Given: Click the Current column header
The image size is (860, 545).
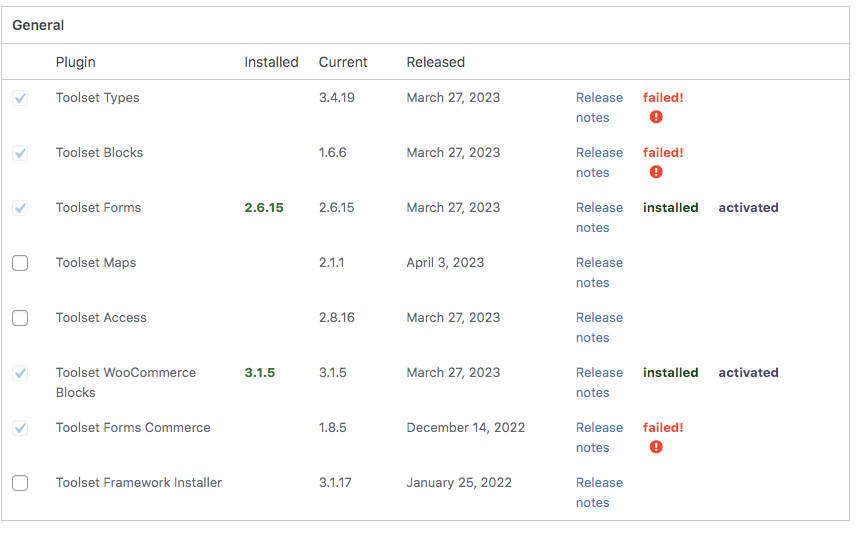Looking at the screenshot, I should point(343,62).
